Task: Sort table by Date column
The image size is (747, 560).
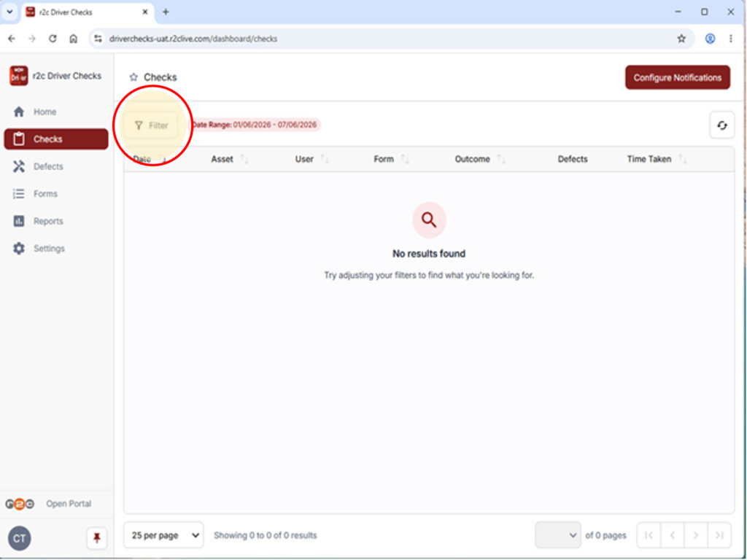Action: (149, 159)
